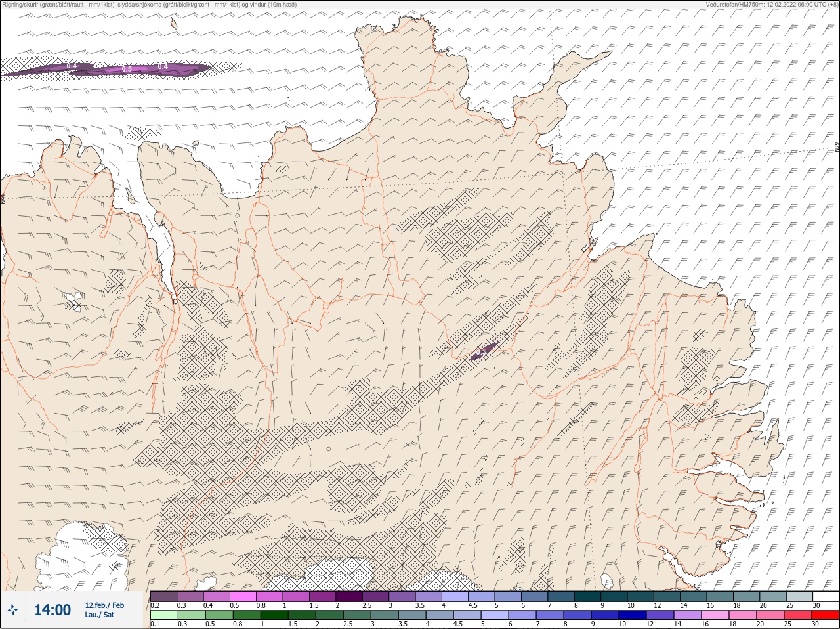Click the '4.5' value in the upper legend scale

pyautogui.click(x=473, y=605)
